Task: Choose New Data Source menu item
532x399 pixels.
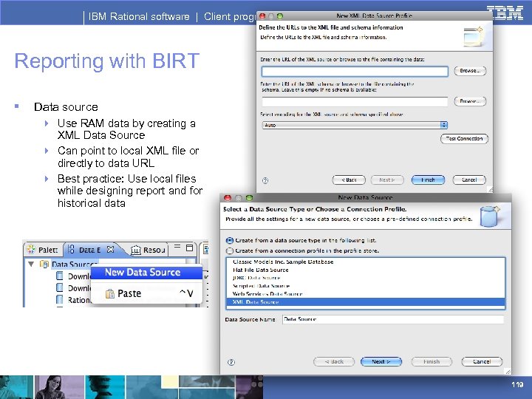Action: [x=146, y=273]
